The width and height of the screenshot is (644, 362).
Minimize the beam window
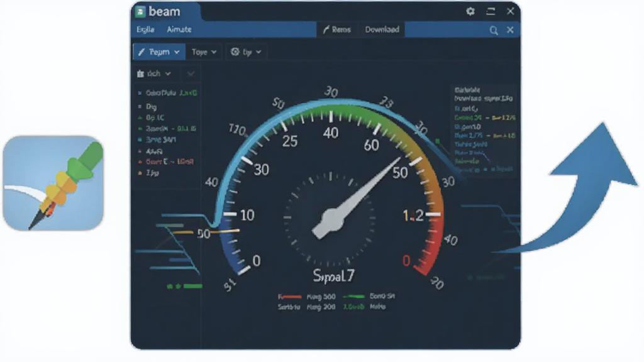491,11
